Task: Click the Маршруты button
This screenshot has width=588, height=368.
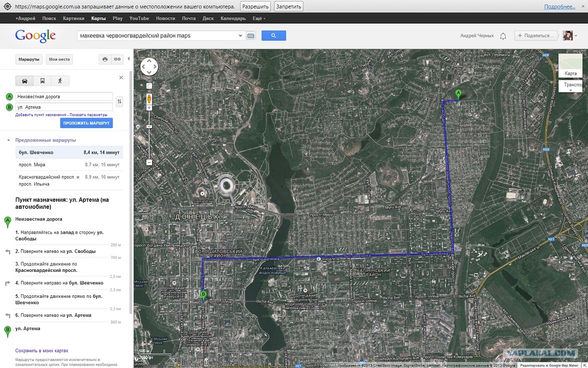Action: point(29,59)
